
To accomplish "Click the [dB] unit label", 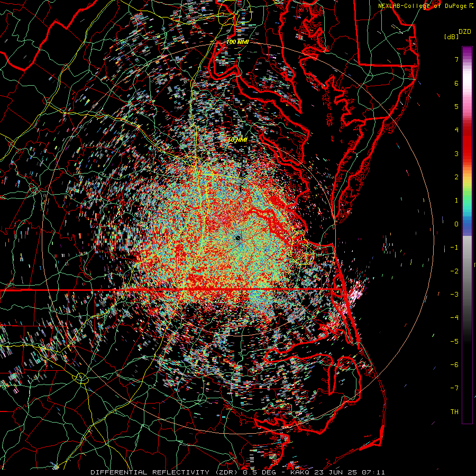I will tap(452, 36).
